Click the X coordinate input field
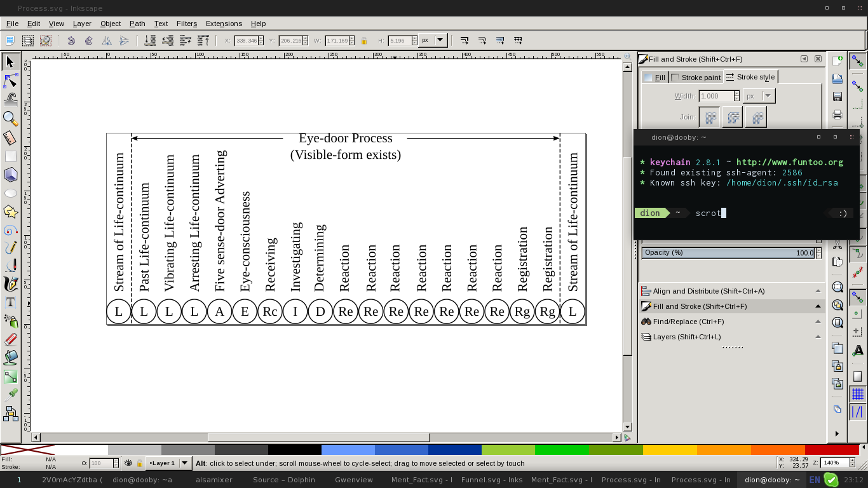868x488 pixels. [x=248, y=41]
